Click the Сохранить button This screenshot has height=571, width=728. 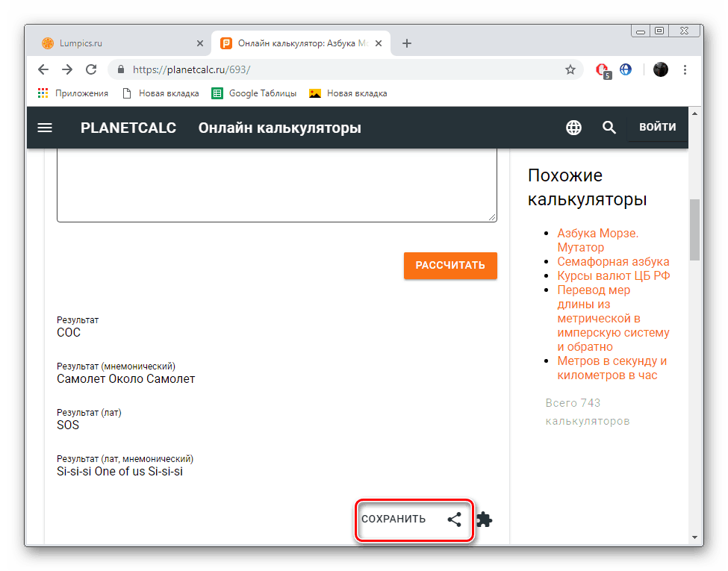pos(393,519)
